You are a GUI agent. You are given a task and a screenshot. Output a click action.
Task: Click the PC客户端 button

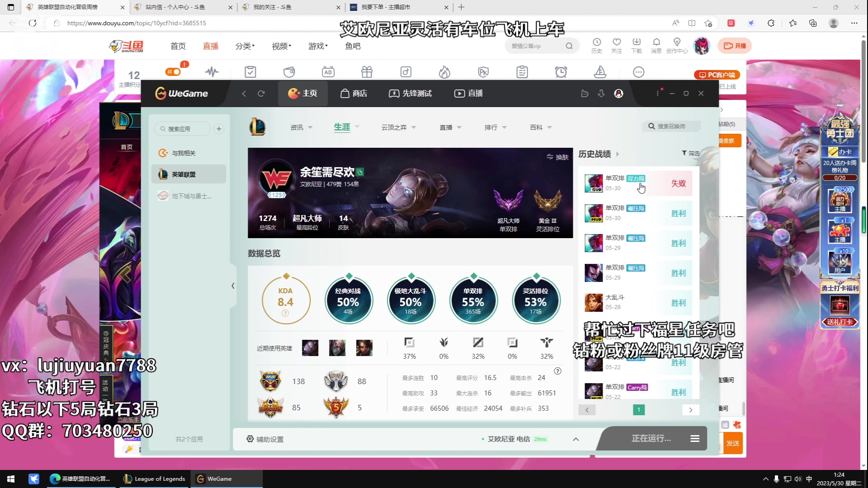717,75
